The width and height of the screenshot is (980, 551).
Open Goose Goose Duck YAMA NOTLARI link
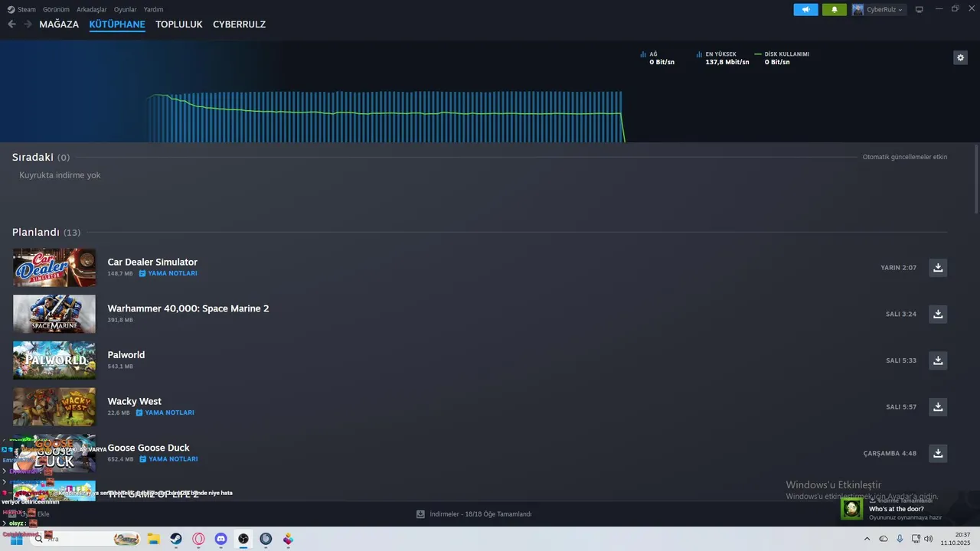[168, 459]
